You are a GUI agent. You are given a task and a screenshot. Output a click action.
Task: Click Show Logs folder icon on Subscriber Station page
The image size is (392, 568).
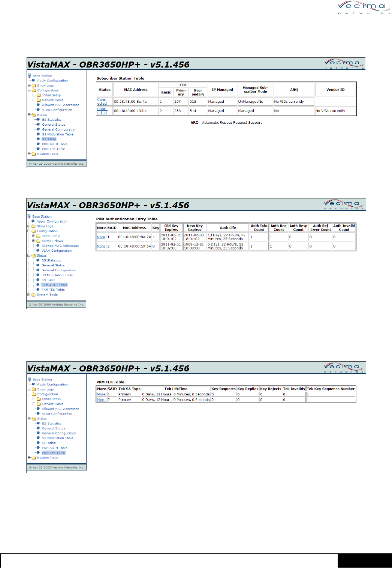click(34, 86)
